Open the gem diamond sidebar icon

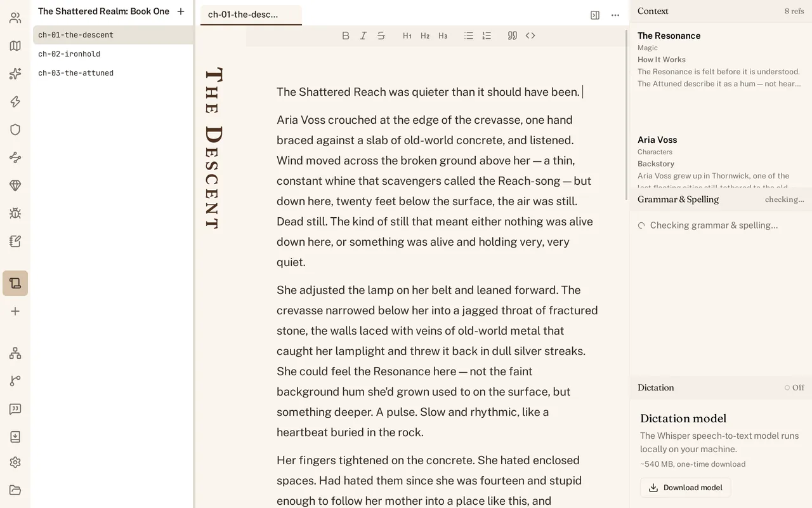15,185
